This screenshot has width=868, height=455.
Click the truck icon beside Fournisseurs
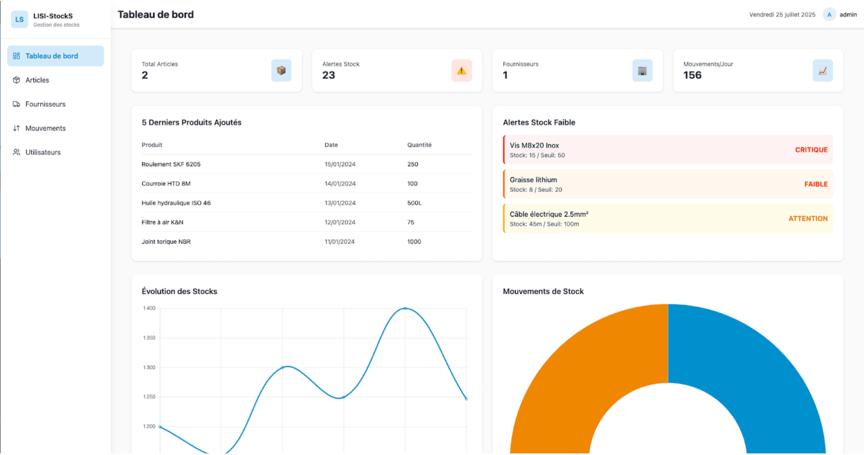click(x=16, y=104)
